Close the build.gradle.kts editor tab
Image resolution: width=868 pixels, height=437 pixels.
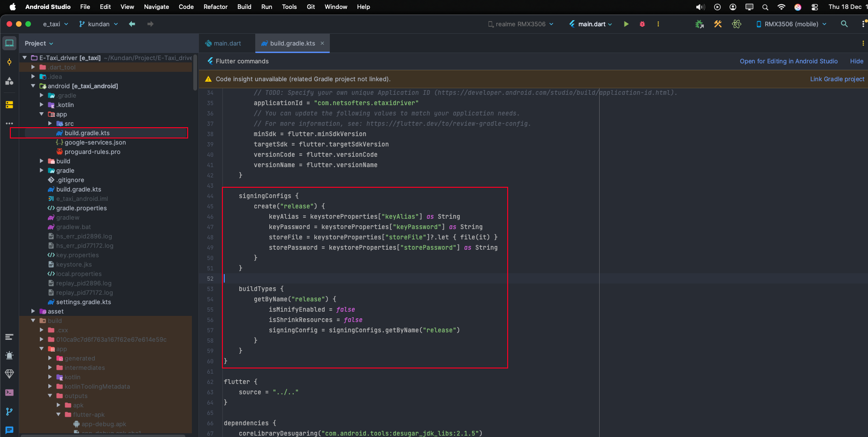(x=322, y=43)
